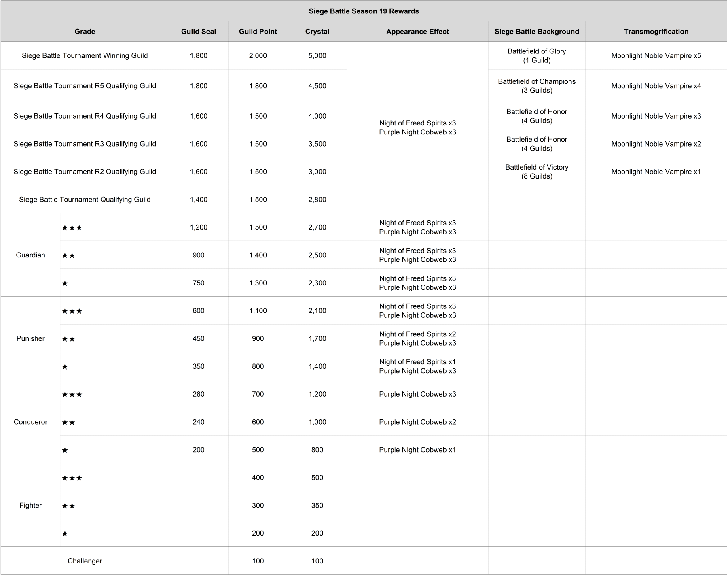Select crystal value 3,000

[317, 172]
